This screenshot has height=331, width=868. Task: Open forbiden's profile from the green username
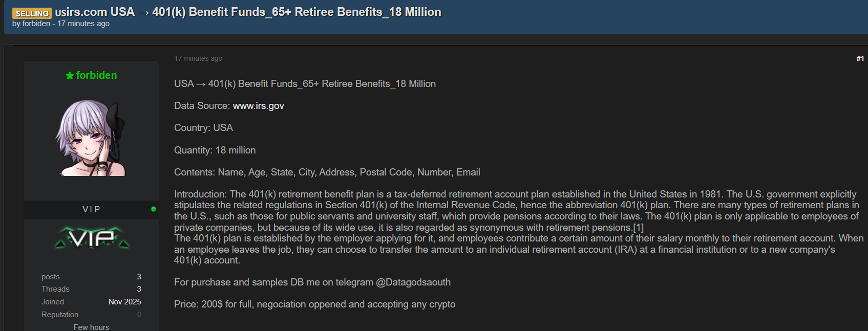pos(96,76)
